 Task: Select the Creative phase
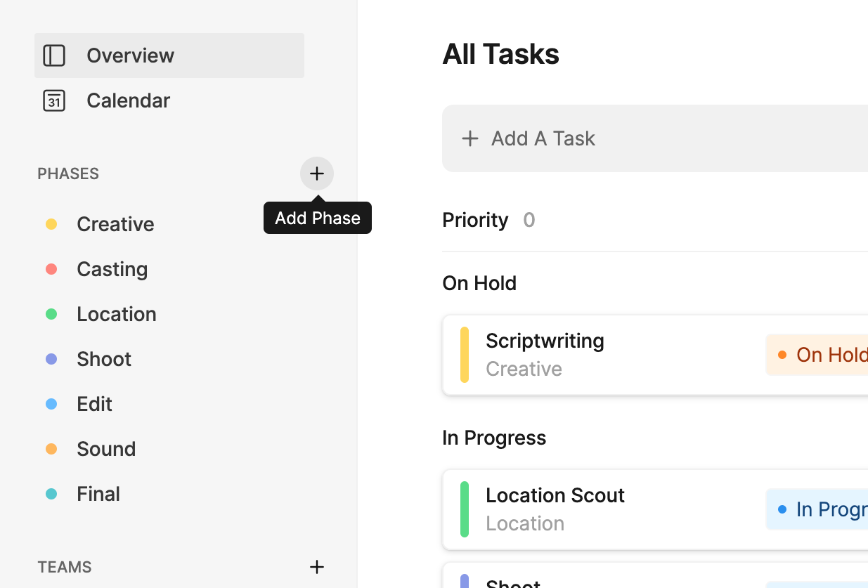point(115,224)
